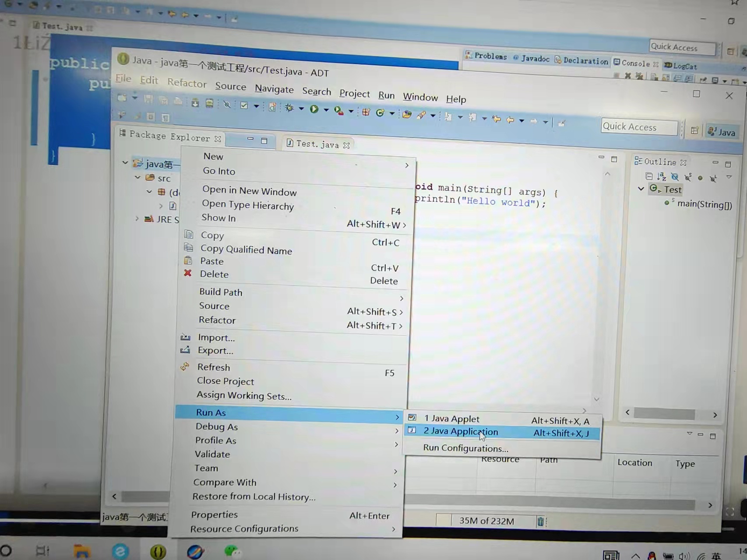Sort Outline members alphabetically
Screen dimensions: 747x560
[x=662, y=176]
